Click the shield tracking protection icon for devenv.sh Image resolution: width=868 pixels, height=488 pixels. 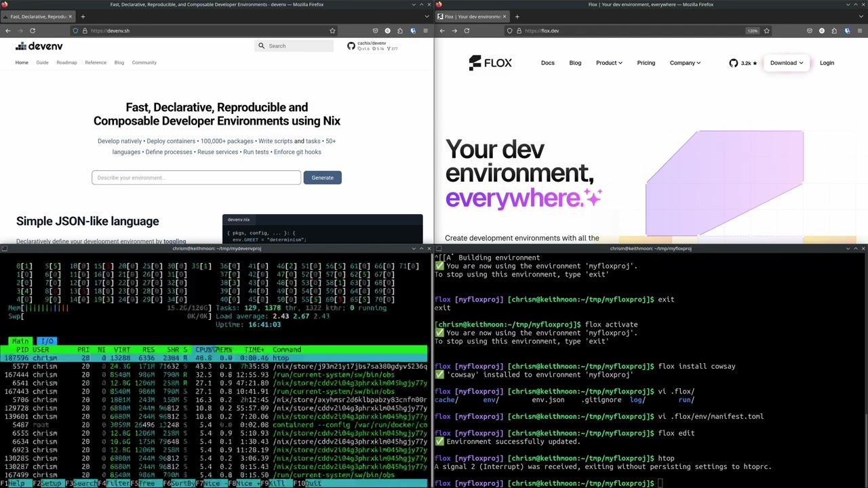point(76,30)
